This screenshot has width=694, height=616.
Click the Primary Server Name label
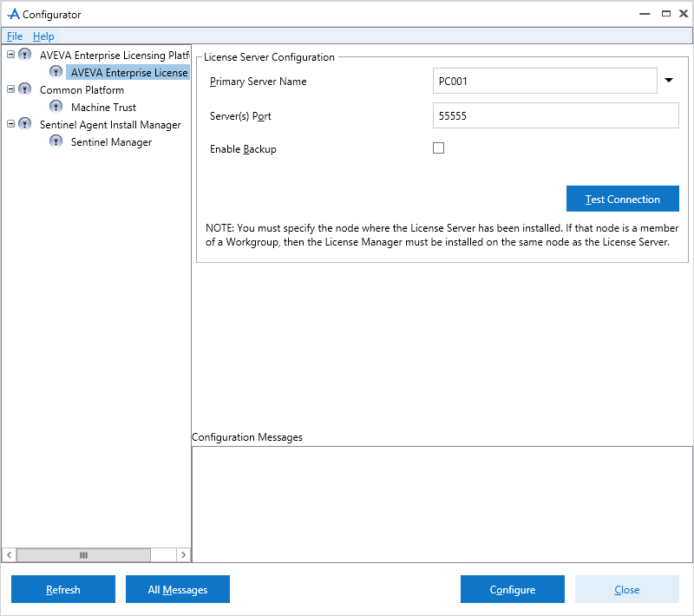tap(258, 82)
